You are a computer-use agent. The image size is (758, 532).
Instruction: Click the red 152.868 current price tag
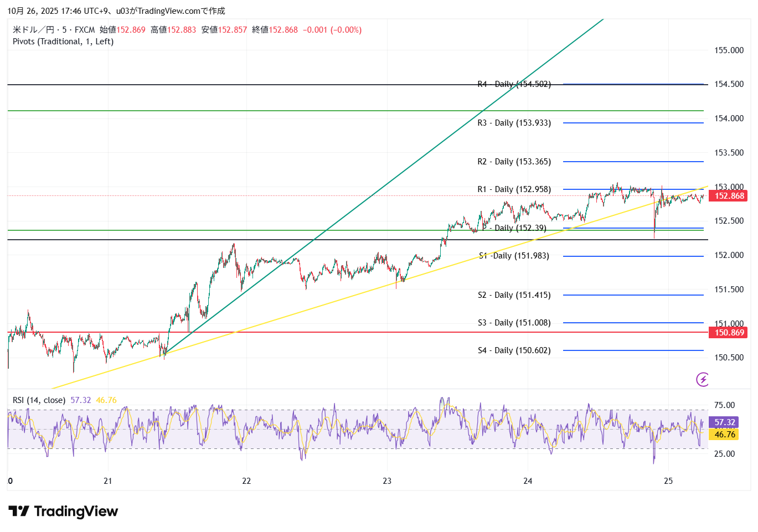(x=729, y=196)
